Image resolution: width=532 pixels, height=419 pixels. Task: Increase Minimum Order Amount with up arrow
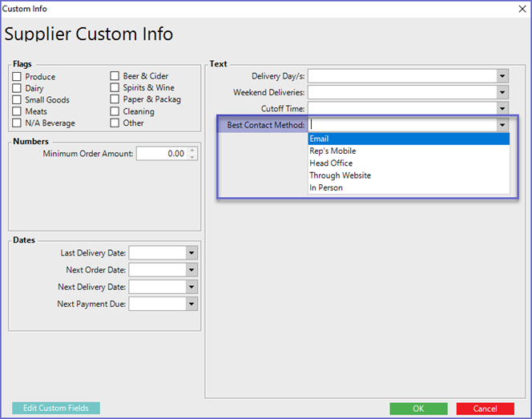point(192,151)
